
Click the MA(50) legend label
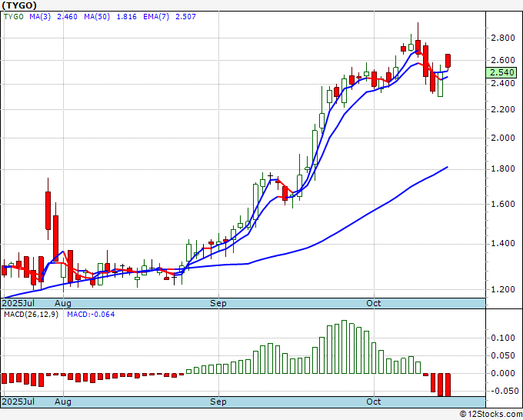tap(97, 17)
